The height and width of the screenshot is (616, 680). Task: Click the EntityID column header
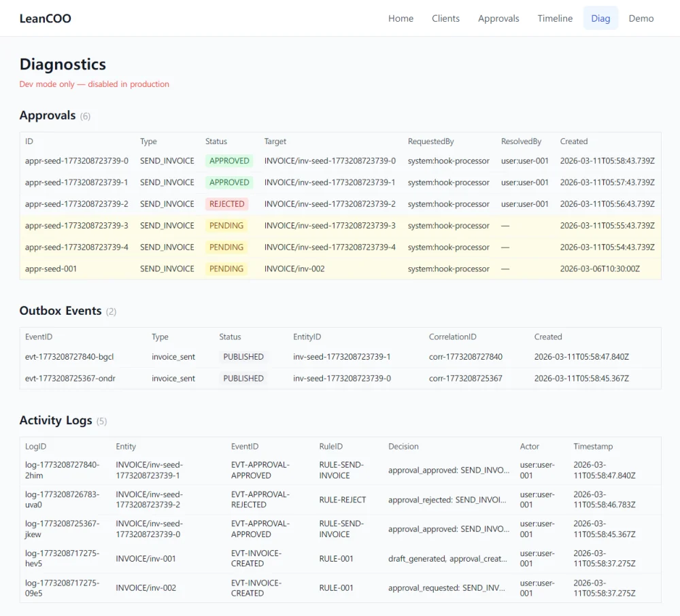307,337
